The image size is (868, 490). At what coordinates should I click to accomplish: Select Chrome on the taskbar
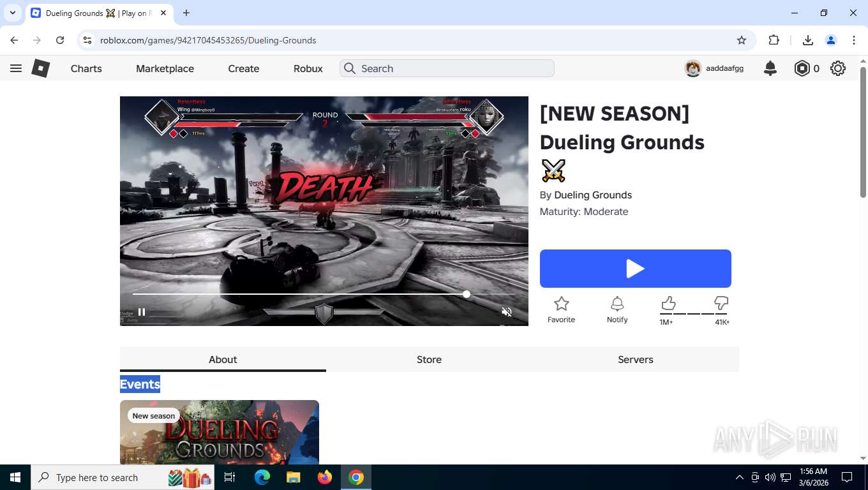356,477
